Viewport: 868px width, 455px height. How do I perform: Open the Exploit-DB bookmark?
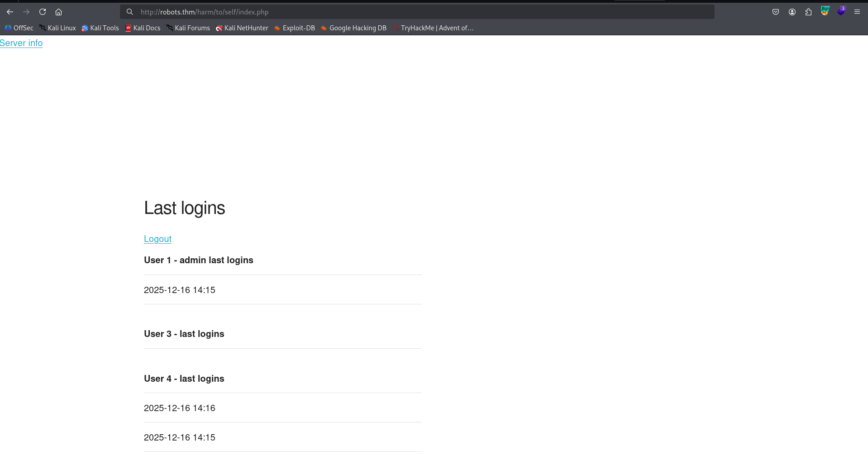[295, 28]
